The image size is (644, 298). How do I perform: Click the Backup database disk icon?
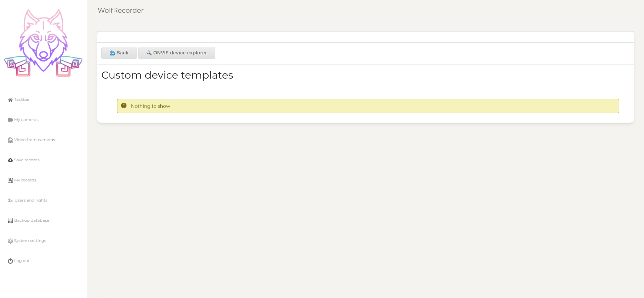coord(10,221)
